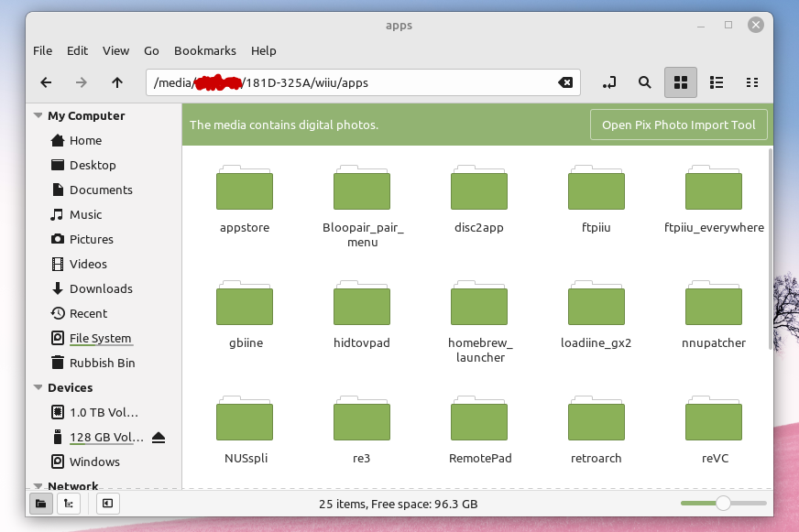Switch to list view
The image size is (799, 532).
tap(717, 82)
